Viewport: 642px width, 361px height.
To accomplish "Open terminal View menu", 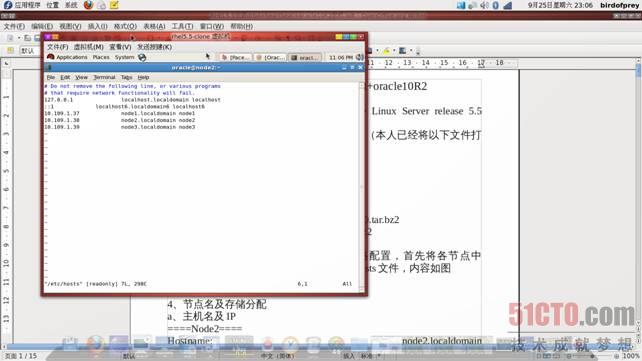I will click(81, 77).
